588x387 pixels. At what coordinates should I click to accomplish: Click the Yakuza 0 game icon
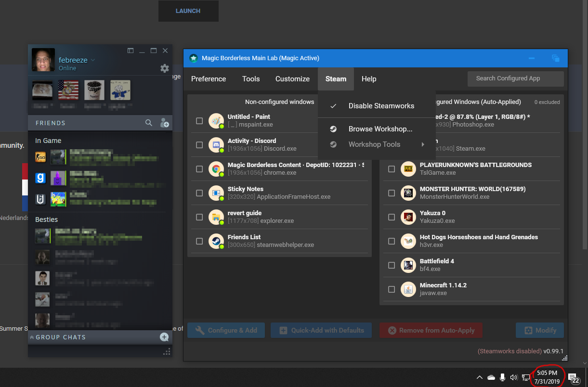point(408,217)
